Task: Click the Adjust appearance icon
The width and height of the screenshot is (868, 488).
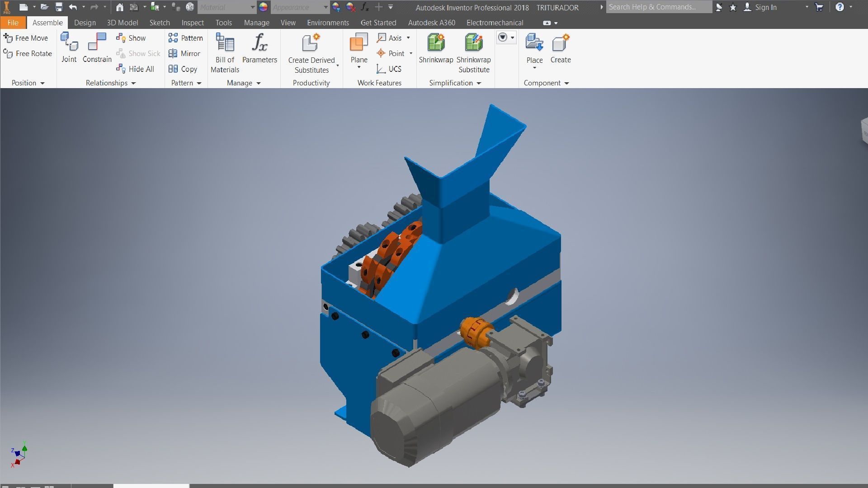Action: (x=336, y=7)
